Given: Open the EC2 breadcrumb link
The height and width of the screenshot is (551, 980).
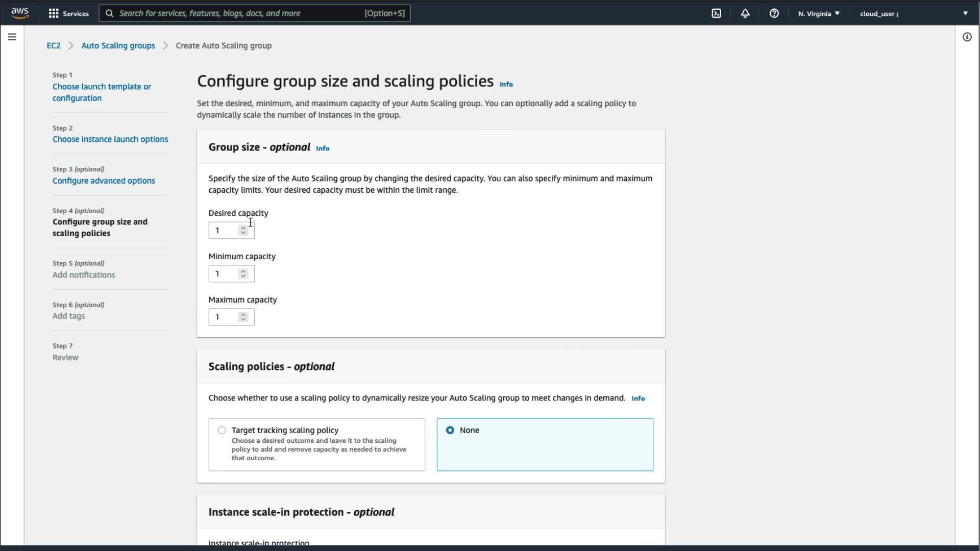Looking at the screenshot, I should click(54, 45).
